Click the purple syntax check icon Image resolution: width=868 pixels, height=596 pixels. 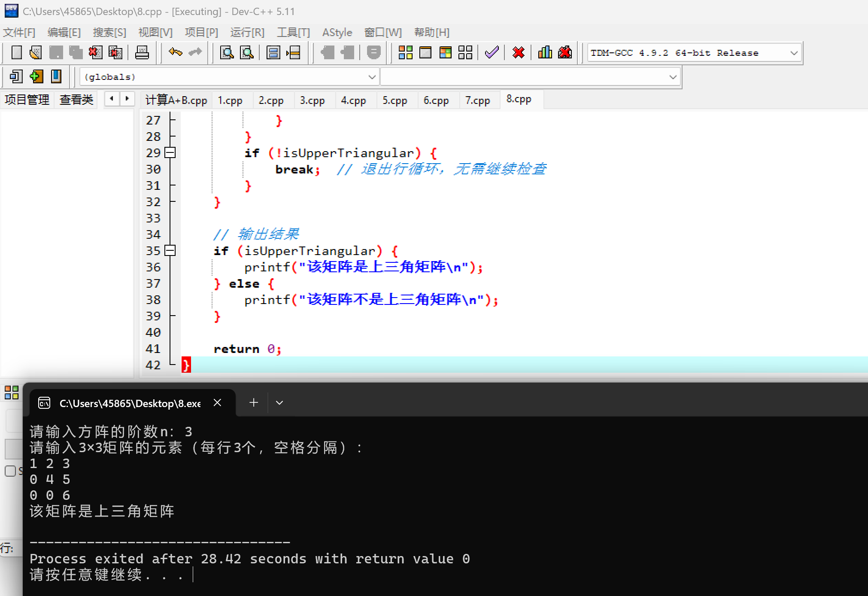pos(492,53)
